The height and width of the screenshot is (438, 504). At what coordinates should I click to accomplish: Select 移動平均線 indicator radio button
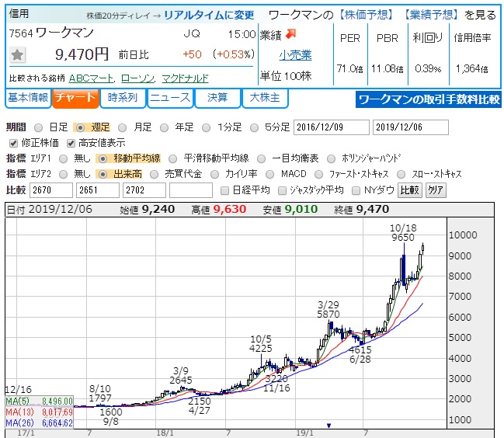(x=103, y=158)
